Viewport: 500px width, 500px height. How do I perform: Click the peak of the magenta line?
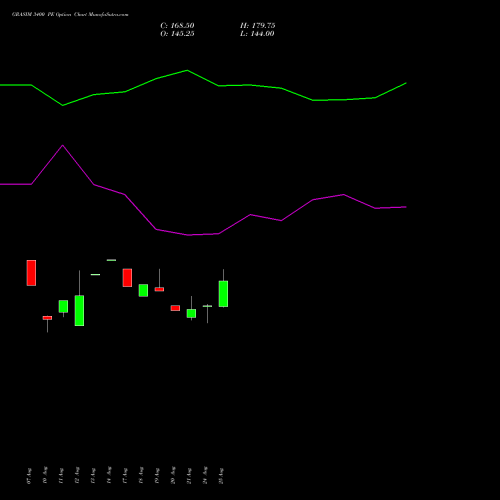(x=63, y=145)
